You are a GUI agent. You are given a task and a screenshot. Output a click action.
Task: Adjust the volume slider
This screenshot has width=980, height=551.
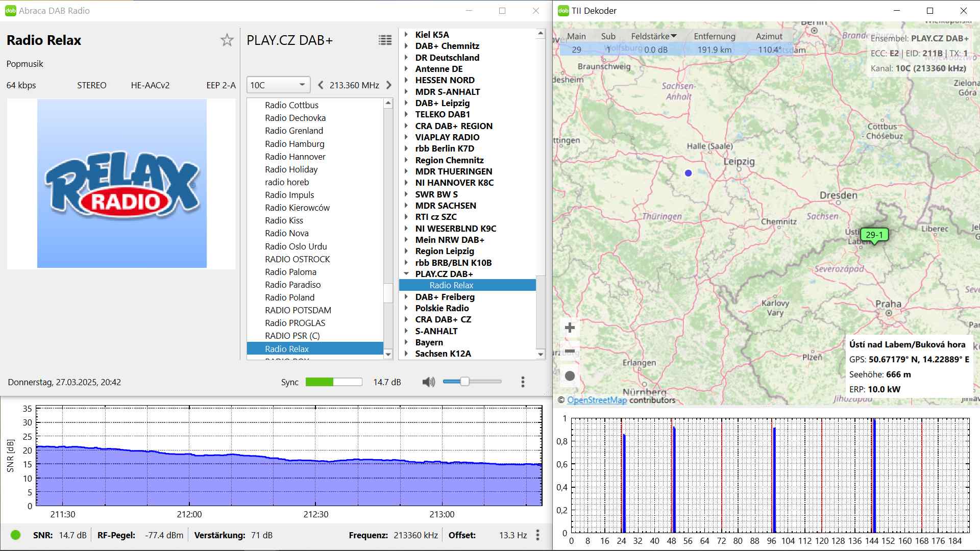[x=464, y=382]
